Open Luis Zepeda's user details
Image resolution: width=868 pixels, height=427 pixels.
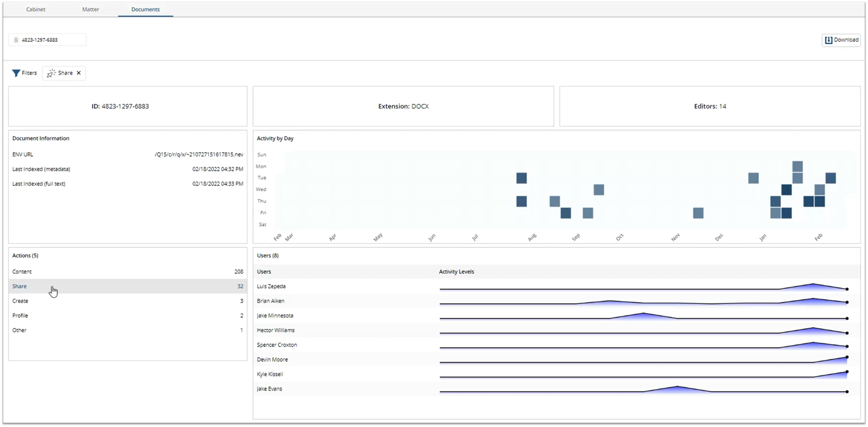[x=271, y=286]
